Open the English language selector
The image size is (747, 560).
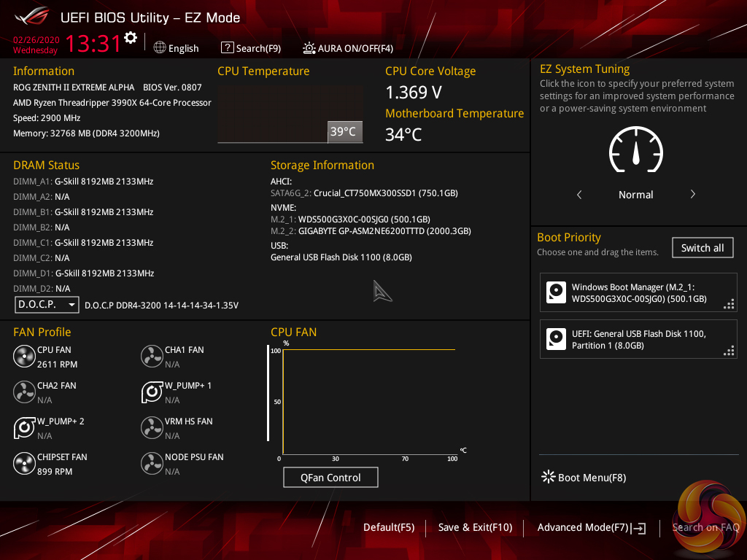177,48
